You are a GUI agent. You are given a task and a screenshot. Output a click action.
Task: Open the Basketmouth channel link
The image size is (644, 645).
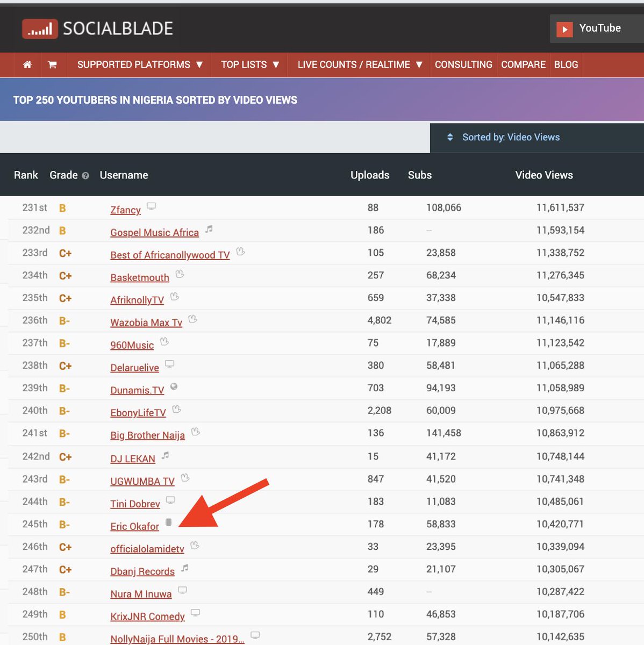click(140, 278)
